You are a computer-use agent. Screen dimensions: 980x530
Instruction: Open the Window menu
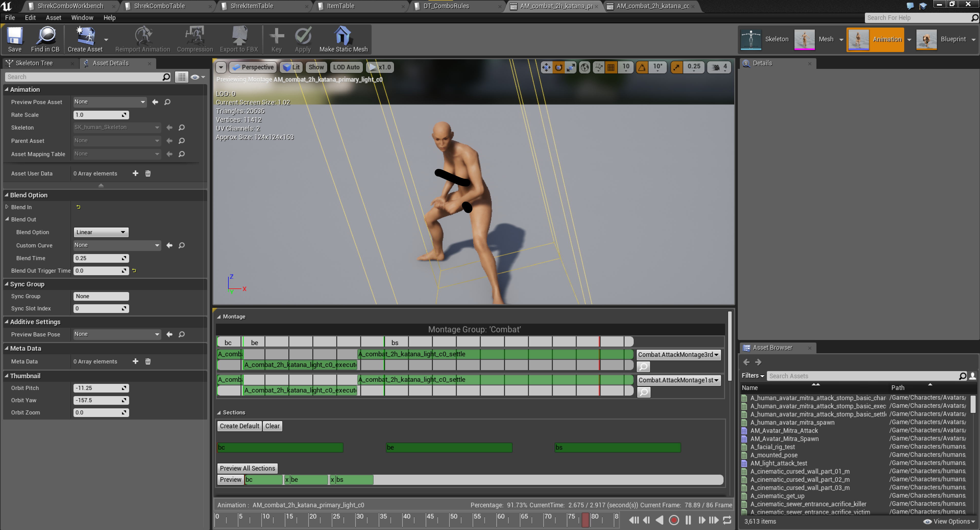tap(82, 18)
